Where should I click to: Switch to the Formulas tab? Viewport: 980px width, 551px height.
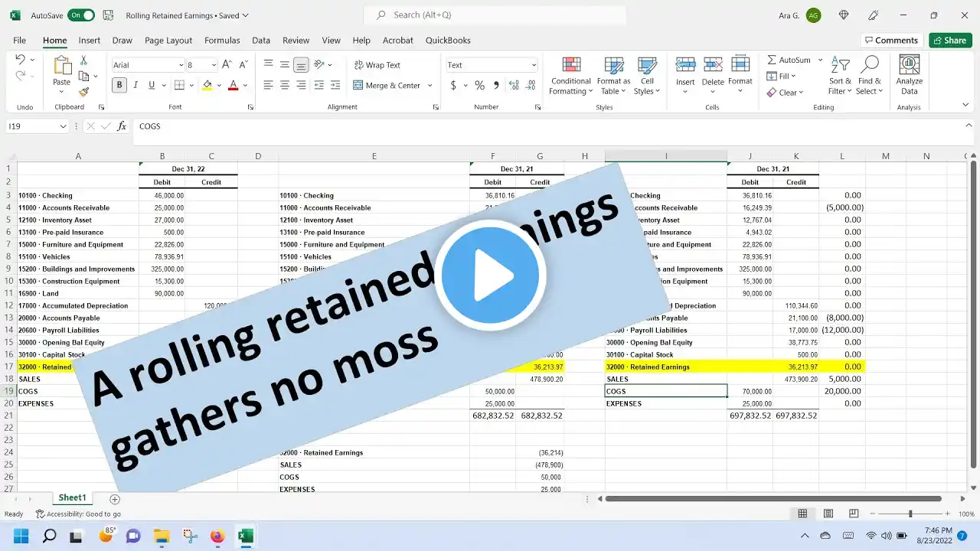222,41
